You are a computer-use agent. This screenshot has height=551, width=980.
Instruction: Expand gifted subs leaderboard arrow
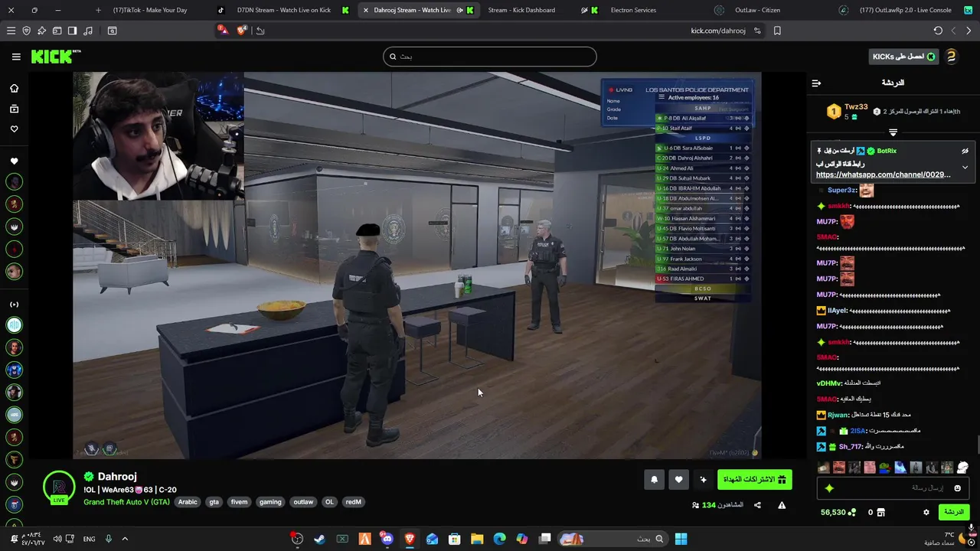point(893,132)
